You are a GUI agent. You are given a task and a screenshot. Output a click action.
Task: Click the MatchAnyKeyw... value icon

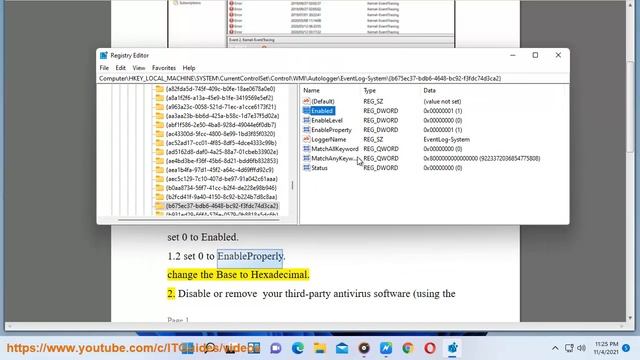click(307, 158)
